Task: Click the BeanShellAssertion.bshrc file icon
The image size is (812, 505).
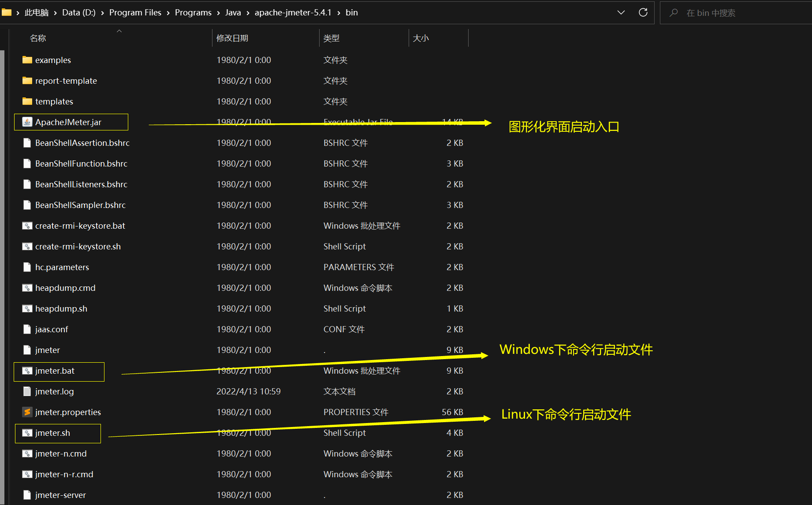Action: pyautogui.click(x=27, y=143)
